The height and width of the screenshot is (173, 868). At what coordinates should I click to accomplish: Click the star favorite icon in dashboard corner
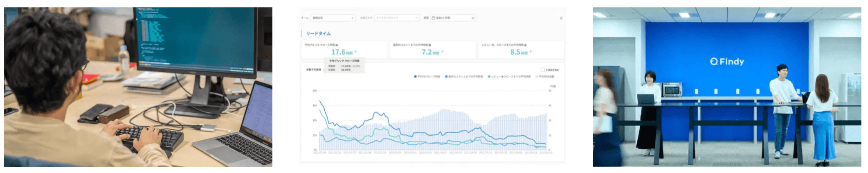pyautogui.click(x=561, y=18)
